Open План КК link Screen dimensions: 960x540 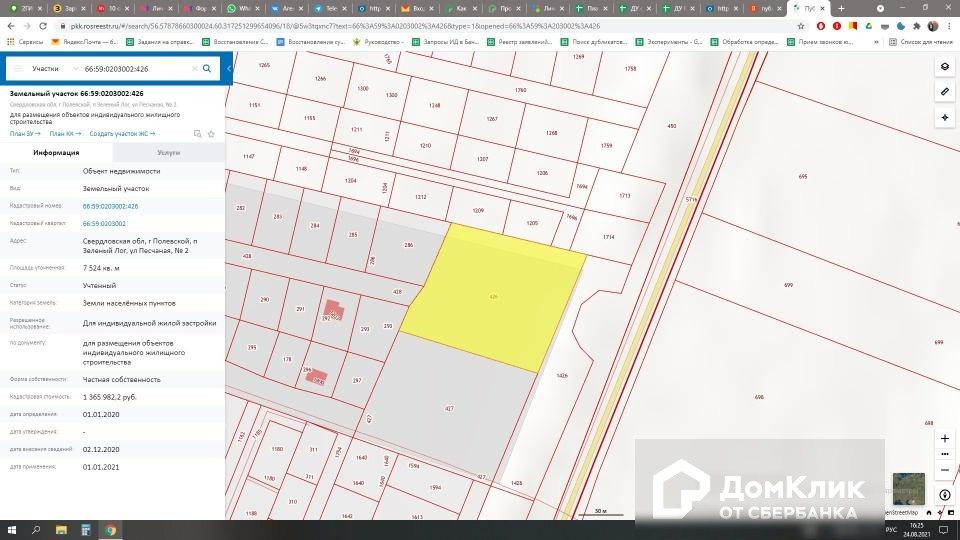pos(65,133)
